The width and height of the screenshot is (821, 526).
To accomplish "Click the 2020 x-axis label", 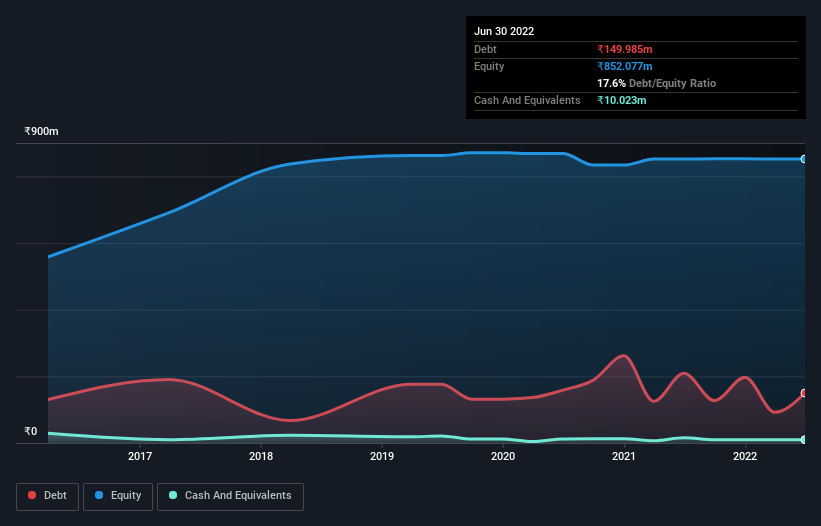I will [503, 456].
